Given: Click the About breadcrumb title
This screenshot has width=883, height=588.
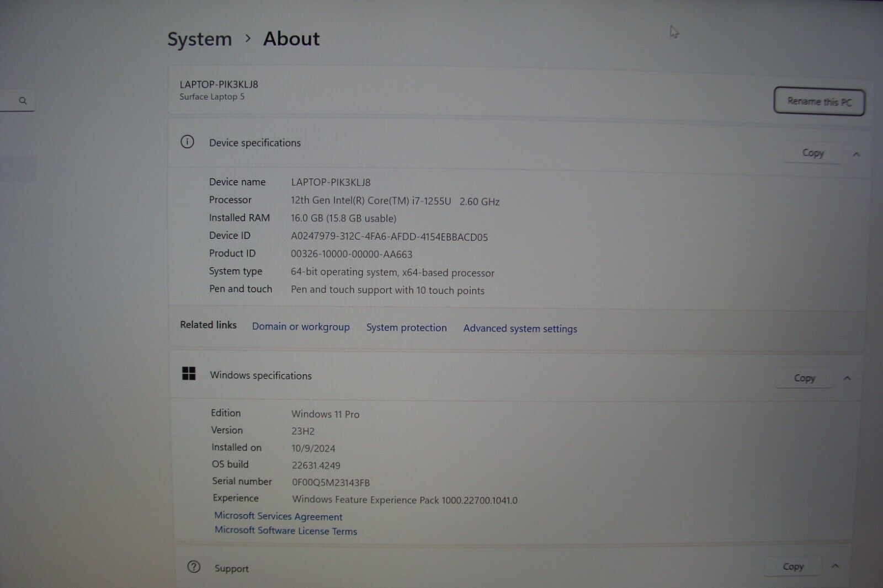Looking at the screenshot, I should [291, 39].
